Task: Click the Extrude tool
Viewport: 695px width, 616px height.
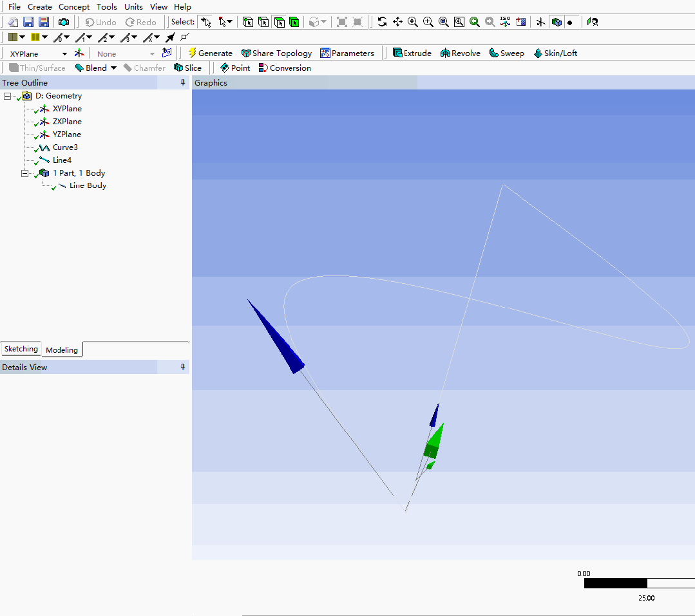Action: click(412, 53)
